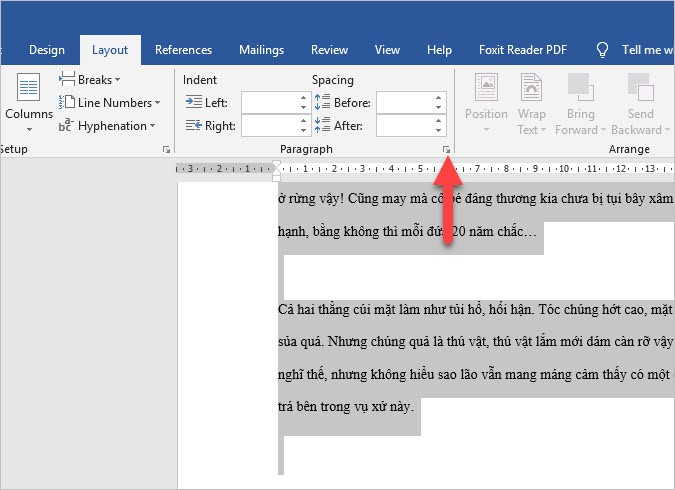The height and width of the screenshot is (490, 675).
Task: Open the Help tab
Action: point(439,50)
